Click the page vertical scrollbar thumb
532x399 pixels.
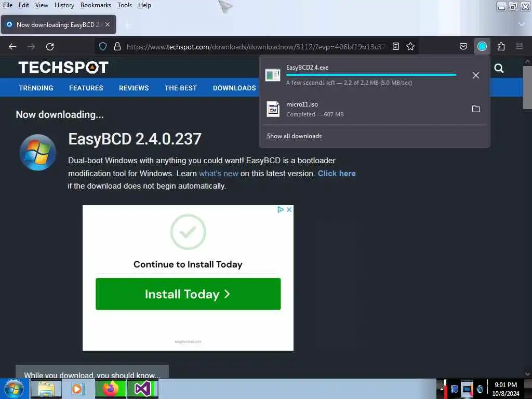coord(527,87)
